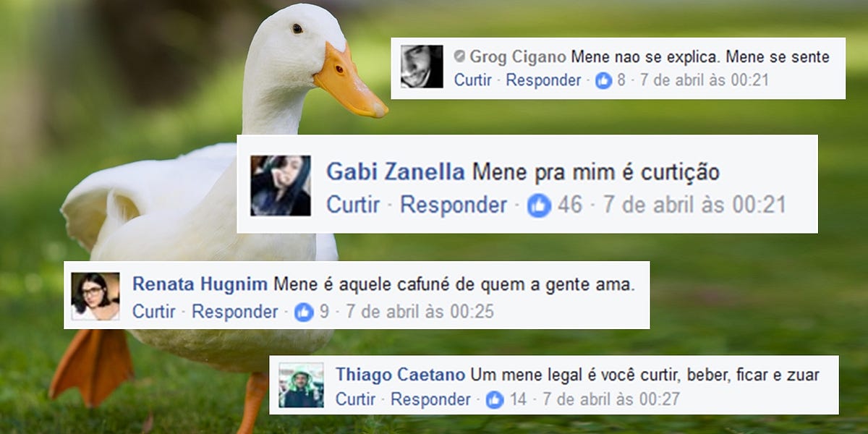Reply to Gabi Zanella's comment via Responder
The image size is (868, 434).
click(454, 205)
